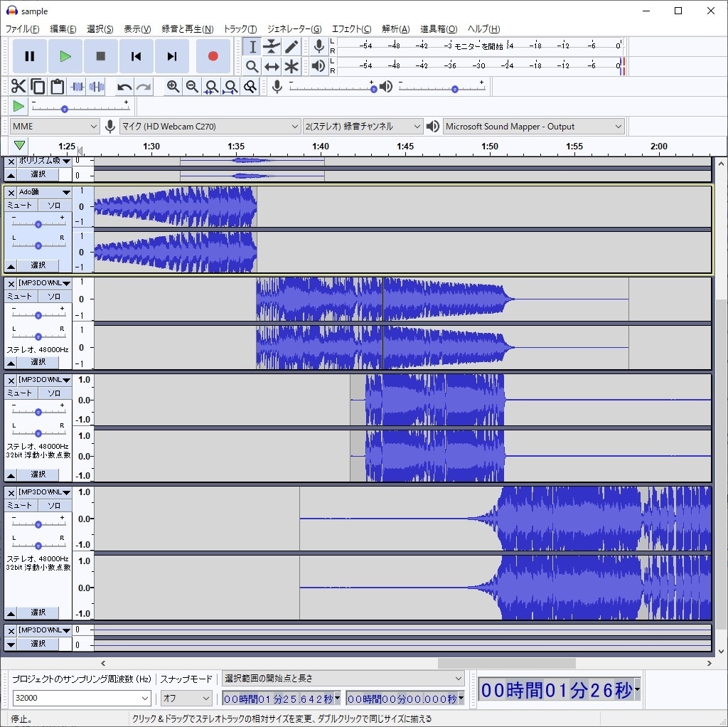Open the MME audio host dropdown
Viewport: 728px width, 727px height.
[x=54, y=127]
